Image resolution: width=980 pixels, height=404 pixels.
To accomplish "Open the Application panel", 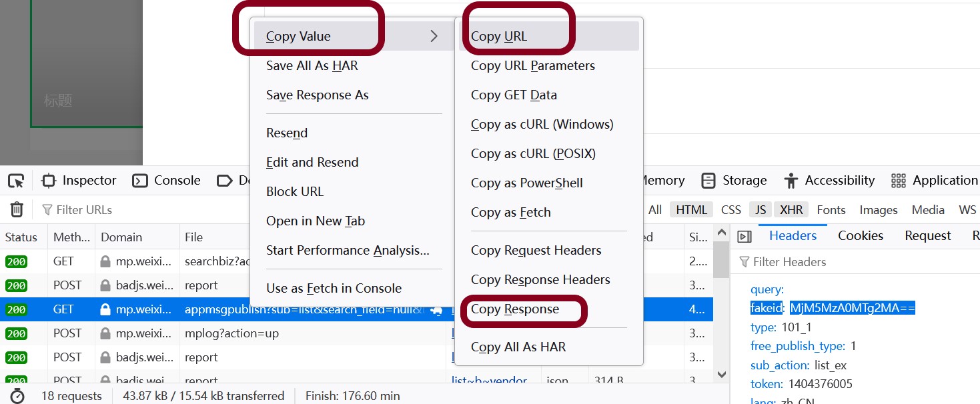I will 935,181.
